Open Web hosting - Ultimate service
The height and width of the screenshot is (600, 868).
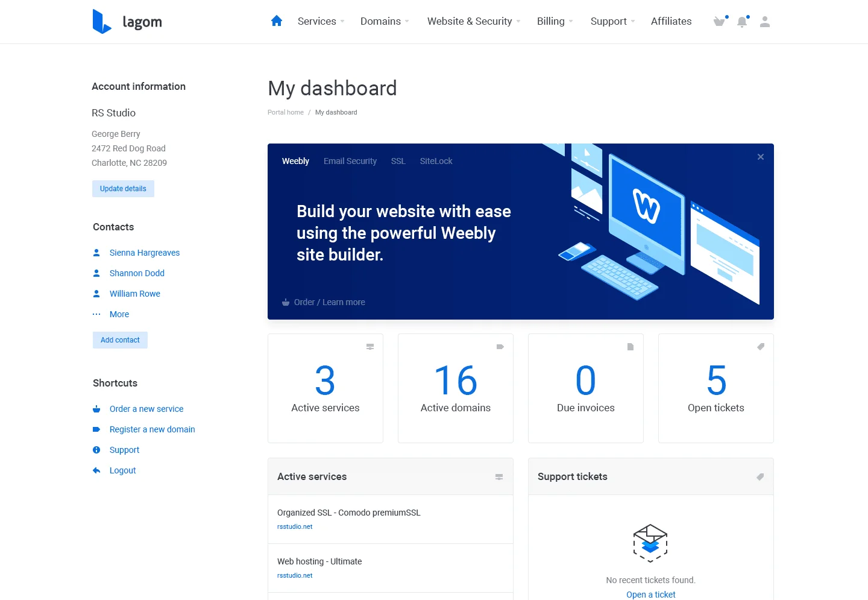coord(319,561)
